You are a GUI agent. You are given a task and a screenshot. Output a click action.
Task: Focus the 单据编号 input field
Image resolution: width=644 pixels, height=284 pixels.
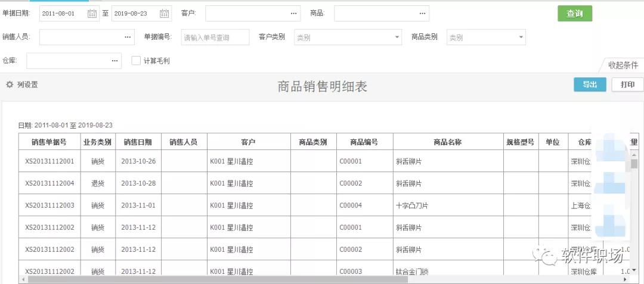click(x=215, y=38)
